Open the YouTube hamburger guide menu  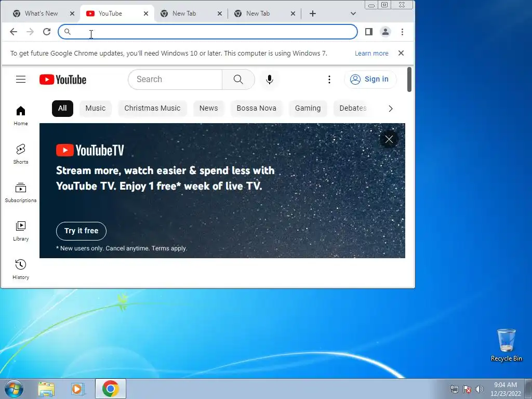click(21, 79)
